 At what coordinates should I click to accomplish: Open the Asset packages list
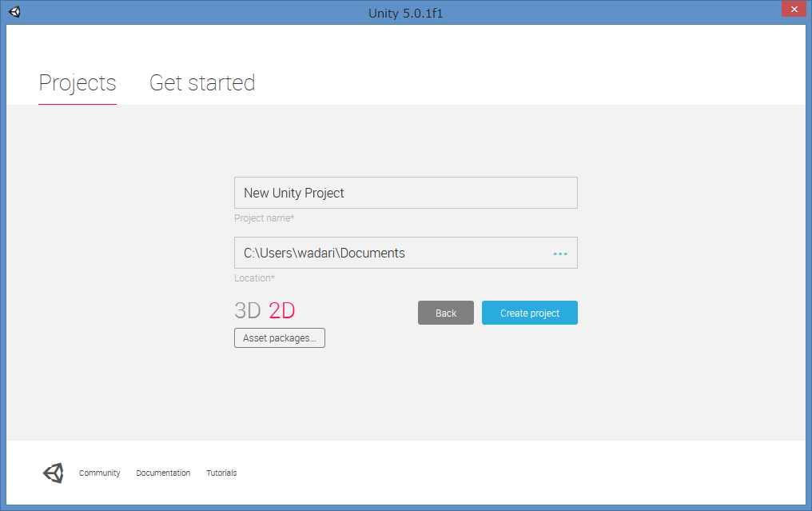pyautogui.click(x=279, y=338)
